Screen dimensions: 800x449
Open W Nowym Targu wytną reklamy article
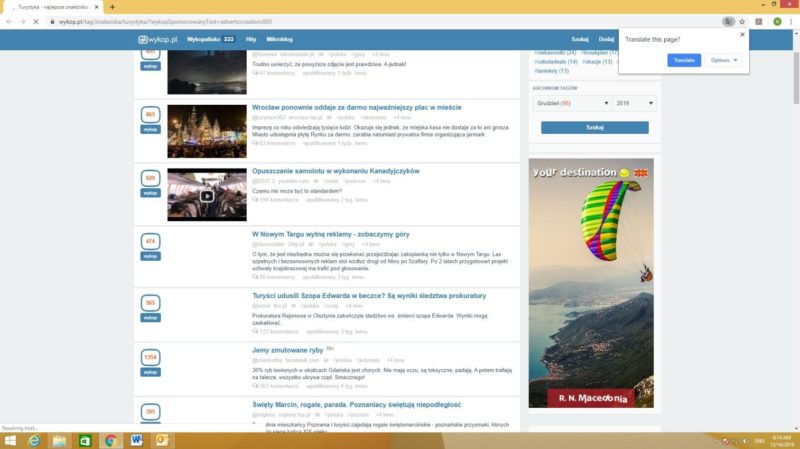[x=331, y=234]
